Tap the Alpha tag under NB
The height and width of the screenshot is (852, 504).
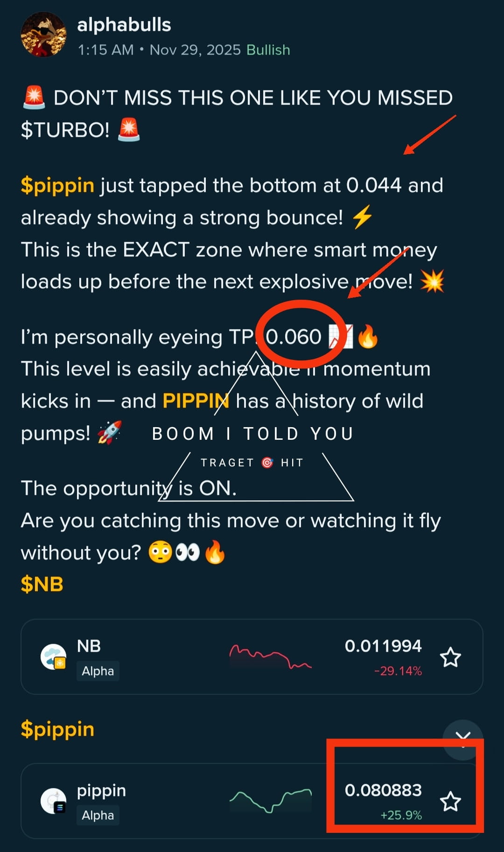98,671
